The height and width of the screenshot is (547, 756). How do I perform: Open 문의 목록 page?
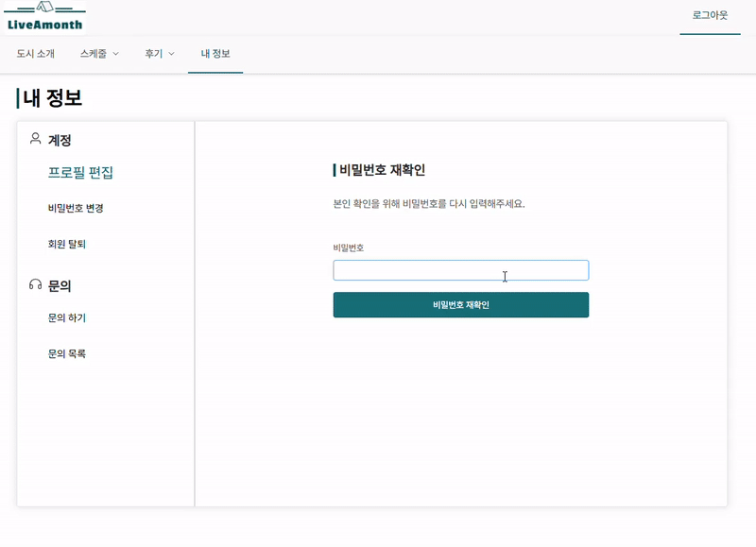pos(66,353)
